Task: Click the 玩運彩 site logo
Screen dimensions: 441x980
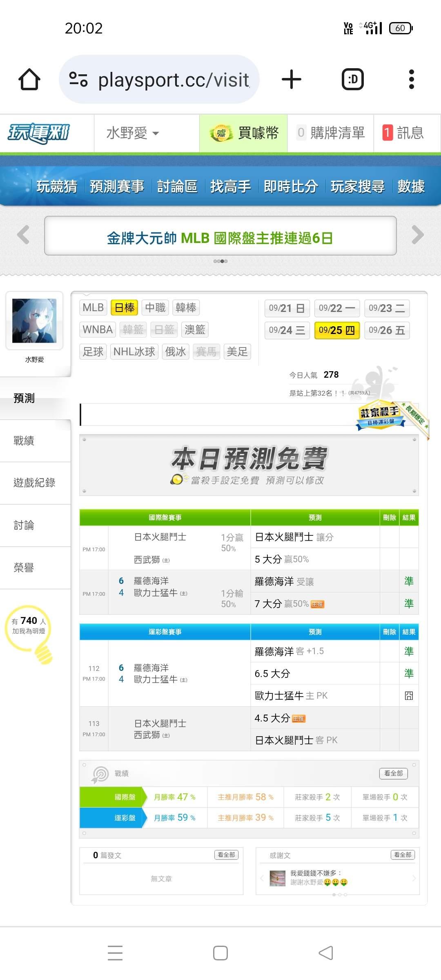Action: tap(39, 133)
